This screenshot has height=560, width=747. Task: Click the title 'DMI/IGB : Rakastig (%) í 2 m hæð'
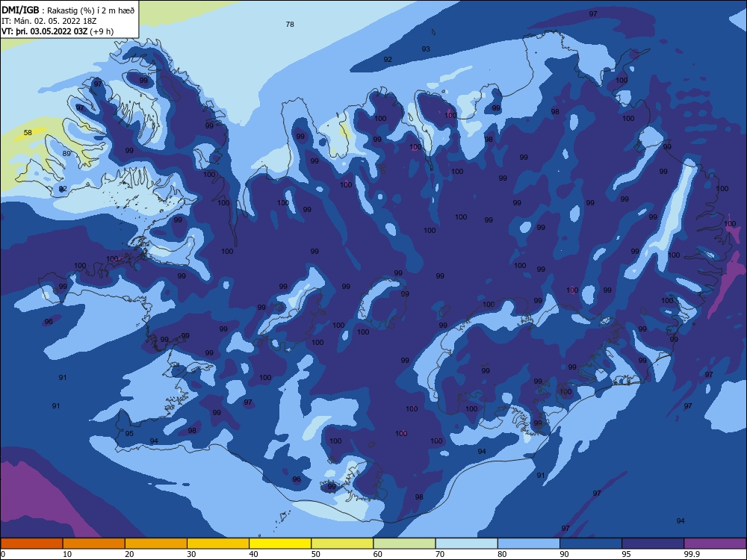tap(68, 10)
